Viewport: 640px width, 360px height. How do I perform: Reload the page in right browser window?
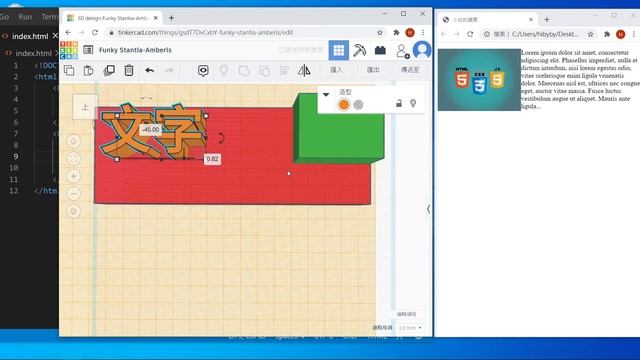(x=470, y=34)
